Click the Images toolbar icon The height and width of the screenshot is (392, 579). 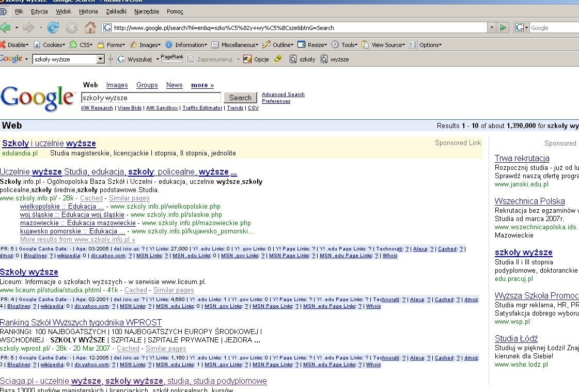point(133,44)
